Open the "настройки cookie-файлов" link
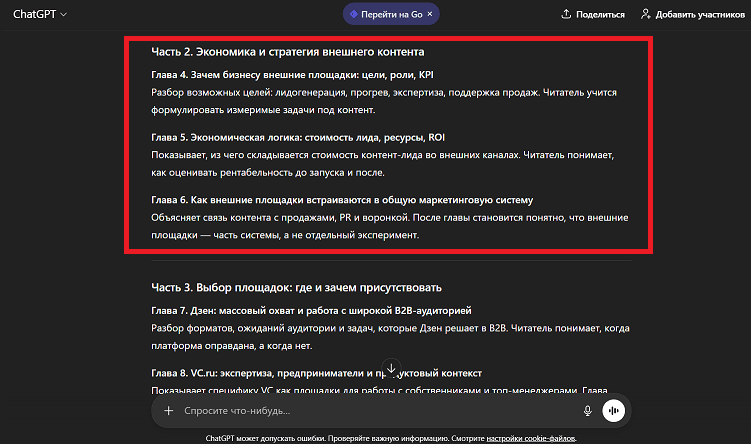The height and width of the screenshot is (444, 751). 531,438
